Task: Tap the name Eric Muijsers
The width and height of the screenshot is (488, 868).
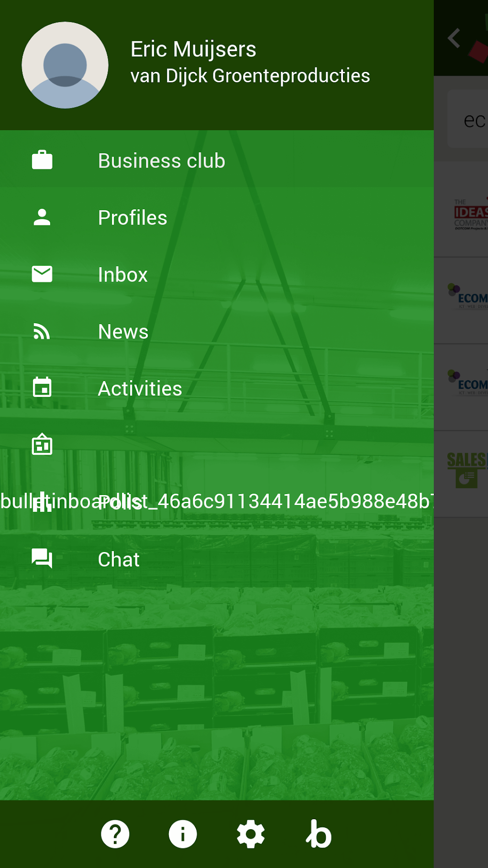Action: [x=193, y=49]
